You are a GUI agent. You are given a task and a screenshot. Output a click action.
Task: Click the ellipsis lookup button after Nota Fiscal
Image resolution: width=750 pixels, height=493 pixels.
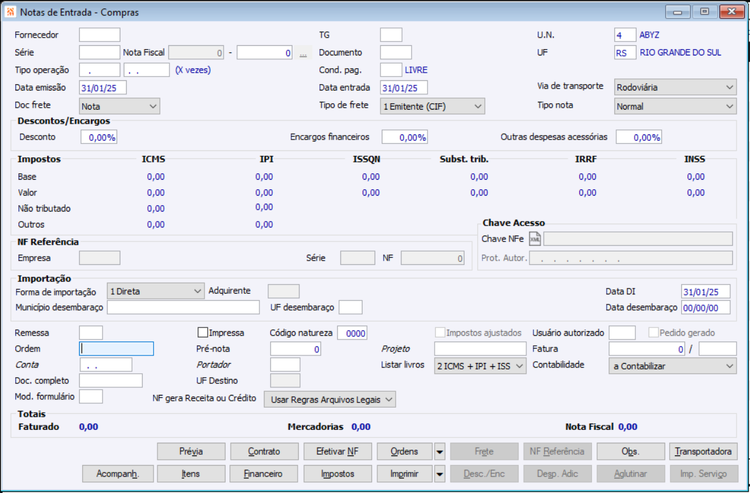(x=303, y=53)
